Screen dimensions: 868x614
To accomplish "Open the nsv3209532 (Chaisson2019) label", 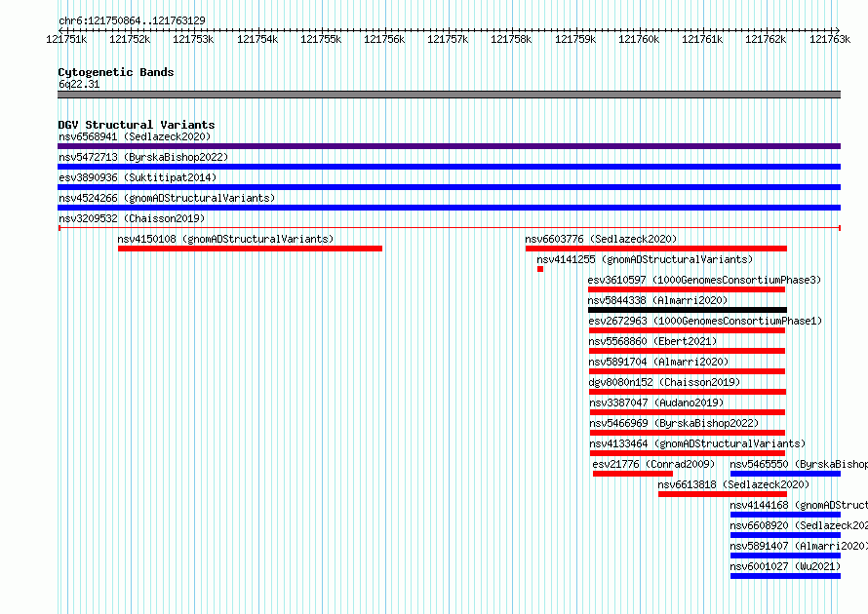I will [132, 218].
